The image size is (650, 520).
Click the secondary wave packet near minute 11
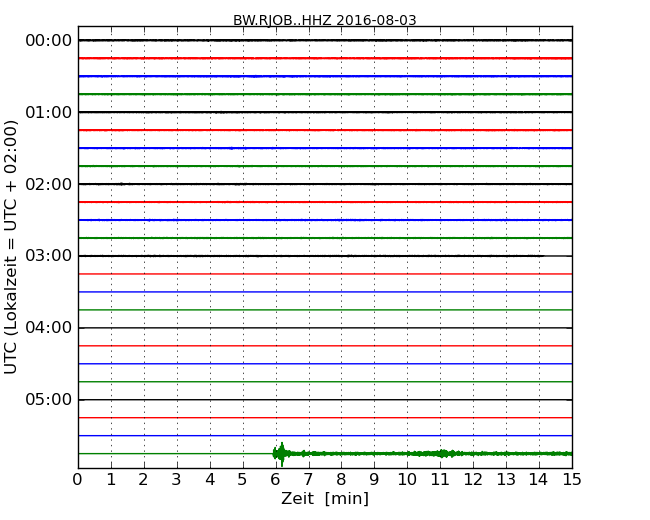444,454
